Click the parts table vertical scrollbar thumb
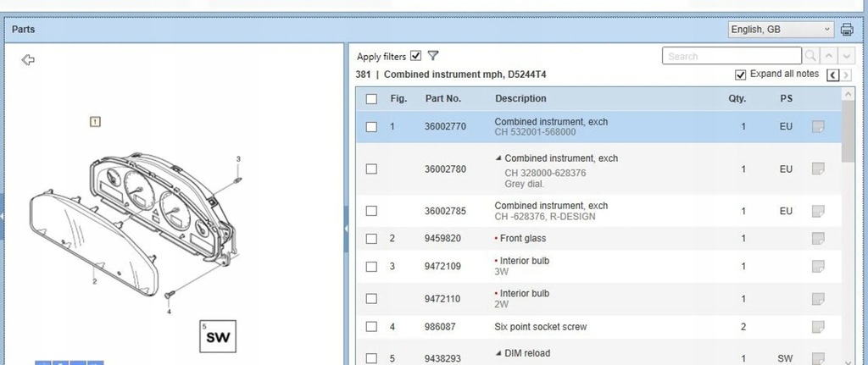 click(848, 131)
